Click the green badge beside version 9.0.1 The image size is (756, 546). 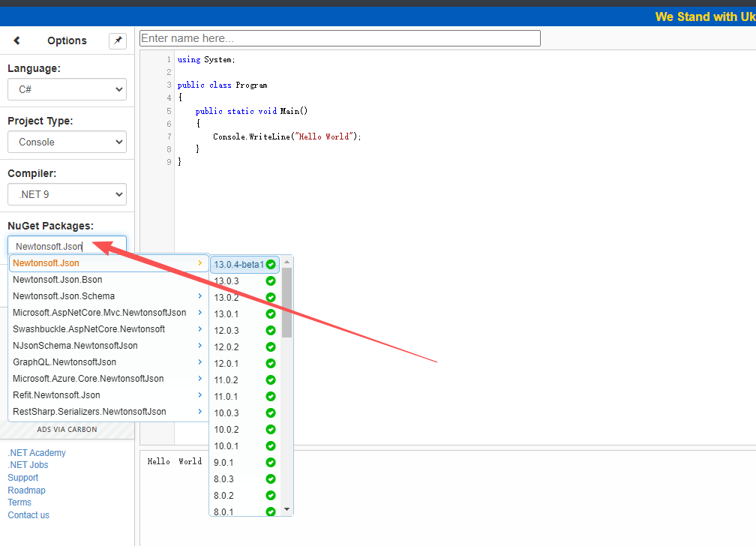pyautogui.click(x=271, y=462)
